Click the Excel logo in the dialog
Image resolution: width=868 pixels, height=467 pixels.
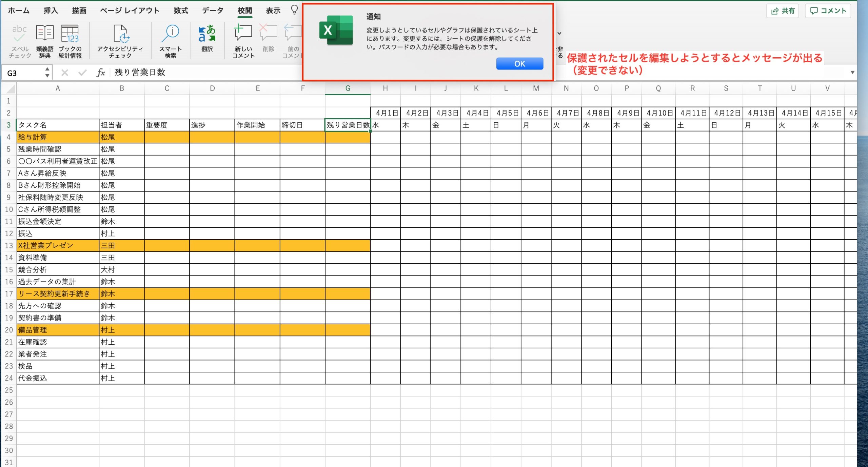336,30
